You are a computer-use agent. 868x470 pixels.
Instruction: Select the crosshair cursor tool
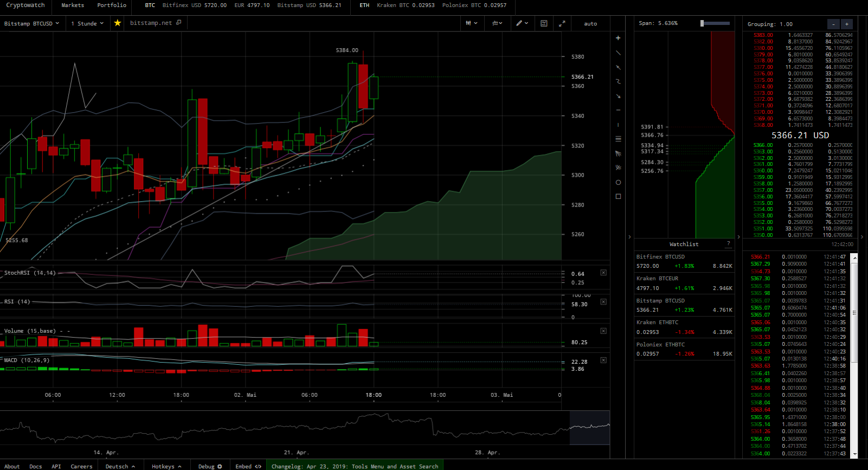tap(618, 38)
